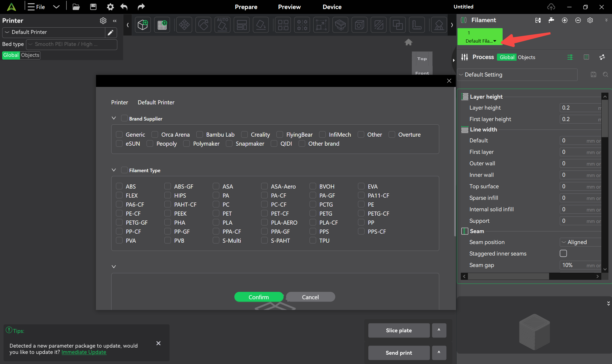Check the PETG filament type checkbox
The width and height of the screenshot is (612, 364).
pos(313,213)
